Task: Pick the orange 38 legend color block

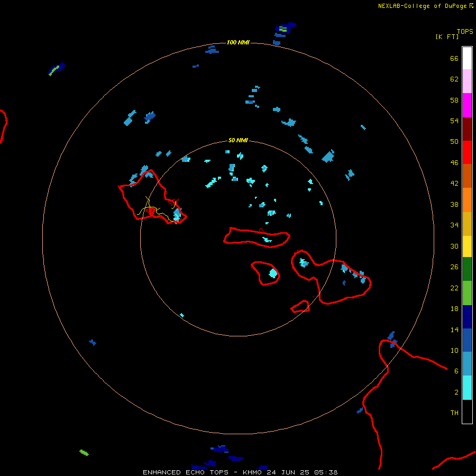Action: 467,200
